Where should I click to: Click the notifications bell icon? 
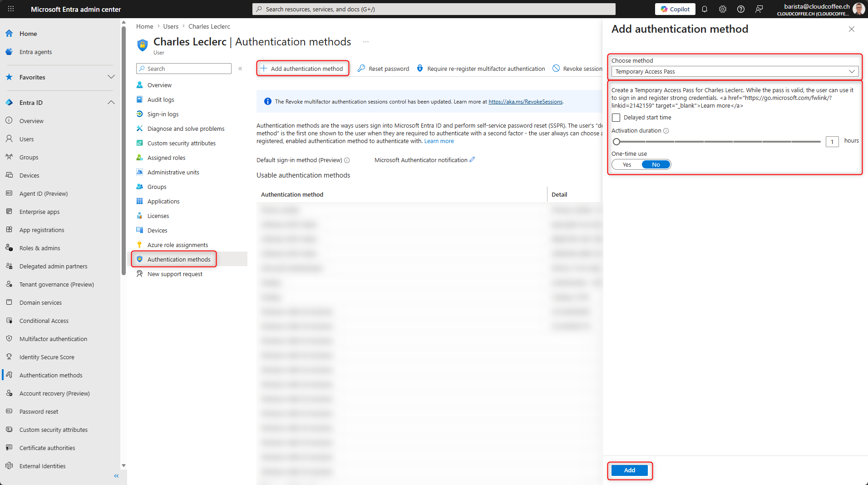tap(705, 9)
